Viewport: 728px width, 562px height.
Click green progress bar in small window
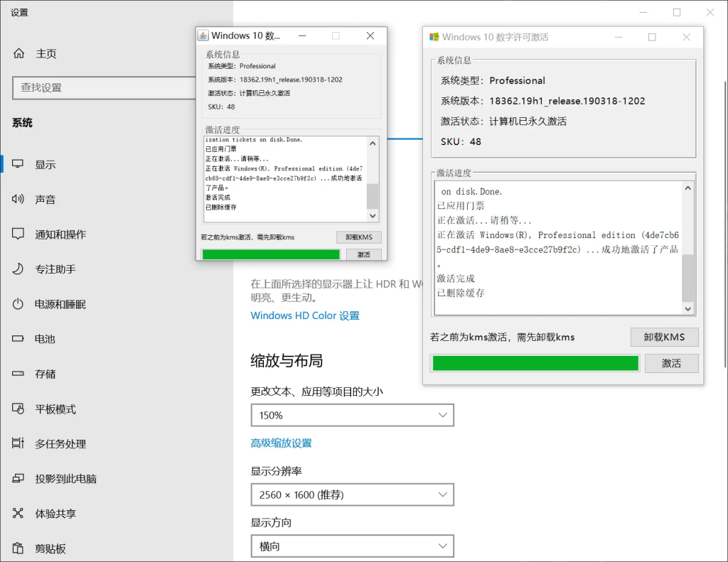(271, 254)
